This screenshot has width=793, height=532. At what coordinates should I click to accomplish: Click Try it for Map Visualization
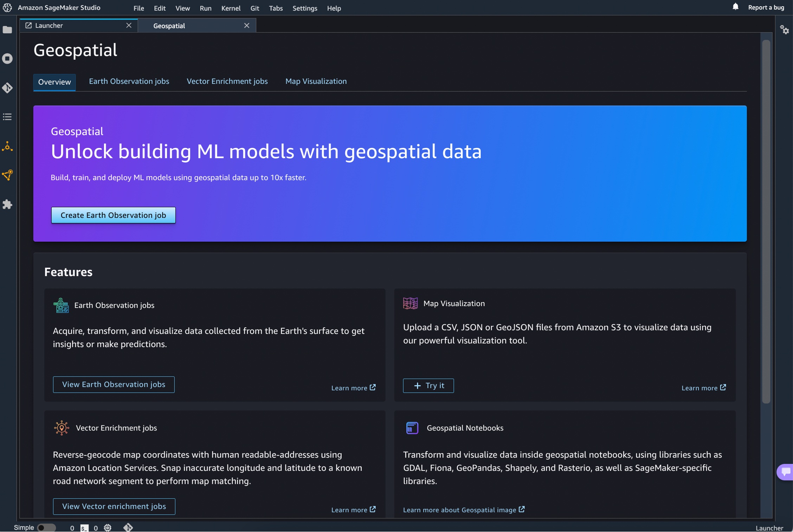coord(428,385)
